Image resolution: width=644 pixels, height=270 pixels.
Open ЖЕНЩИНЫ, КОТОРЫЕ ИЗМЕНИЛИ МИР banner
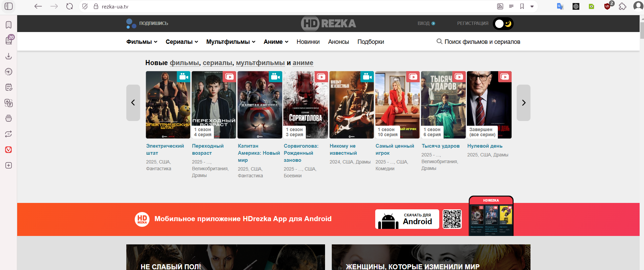pos(431,257)
